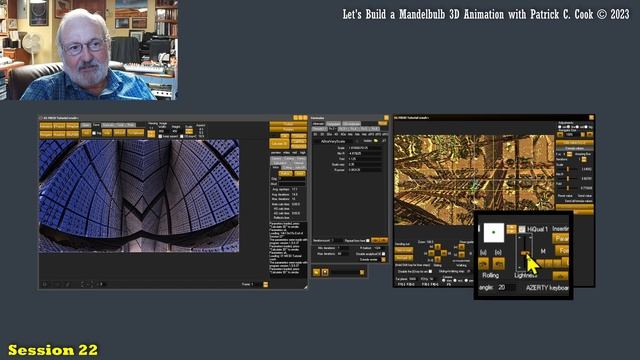This screenshot has height=360, width=640.
Task: Click the Reset value link in Navigator
Action: point(565,196)
